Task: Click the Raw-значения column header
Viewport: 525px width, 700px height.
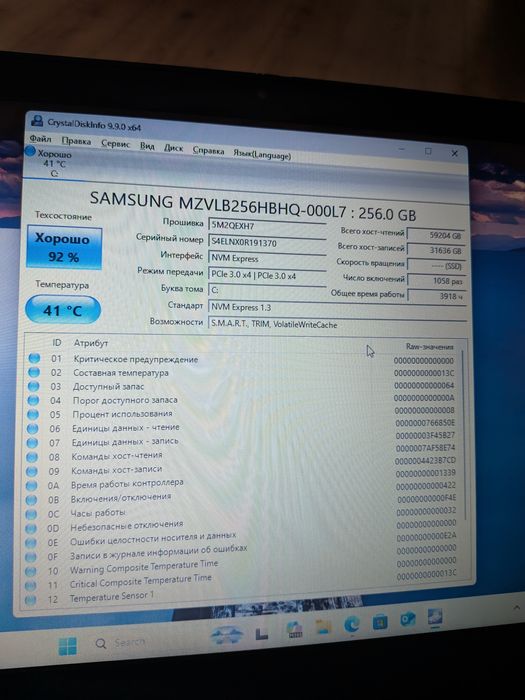Action: [429, 346]
